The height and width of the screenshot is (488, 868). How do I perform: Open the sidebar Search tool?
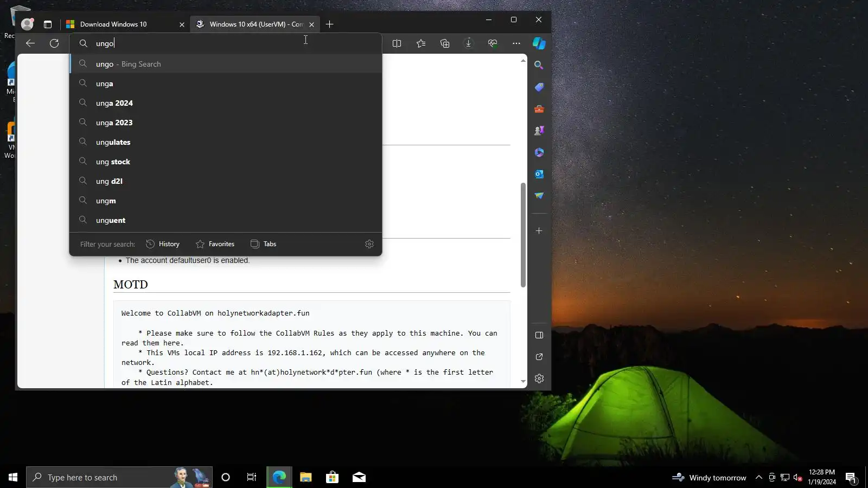tap(539, 65)
